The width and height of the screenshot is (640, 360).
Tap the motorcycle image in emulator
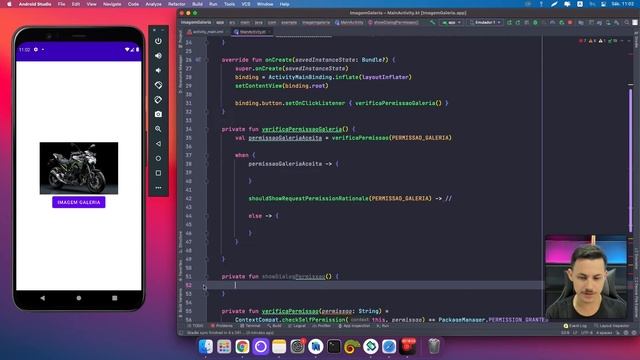point(79,168)
